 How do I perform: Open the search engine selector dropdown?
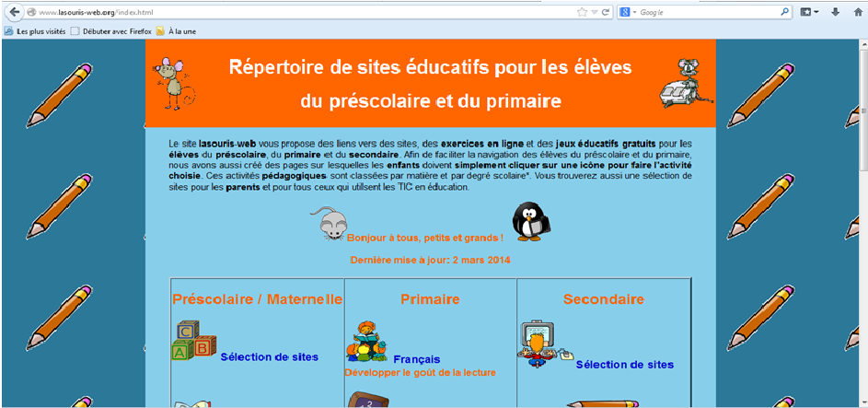pyautogui.click(x=629, y=12)
